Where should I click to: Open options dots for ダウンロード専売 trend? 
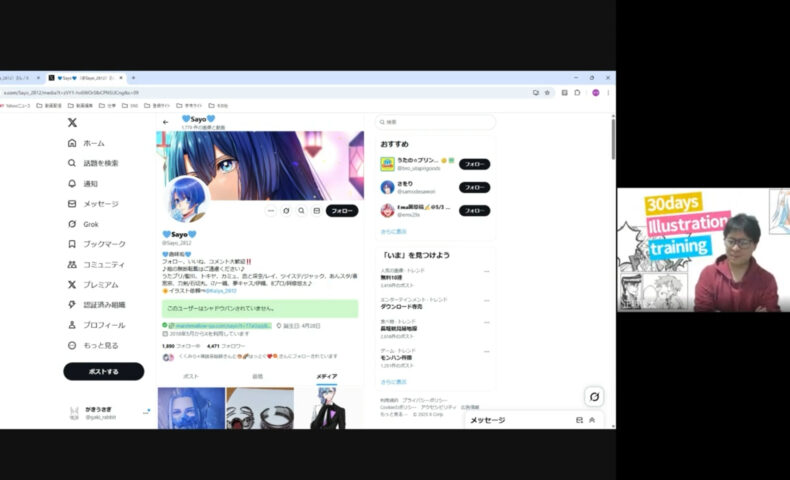(x=487, y=301)
